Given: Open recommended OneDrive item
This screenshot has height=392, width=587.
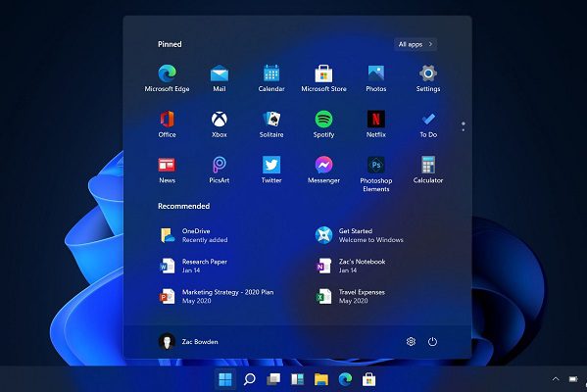Looking at the screenshot, I should coord(195,235).
